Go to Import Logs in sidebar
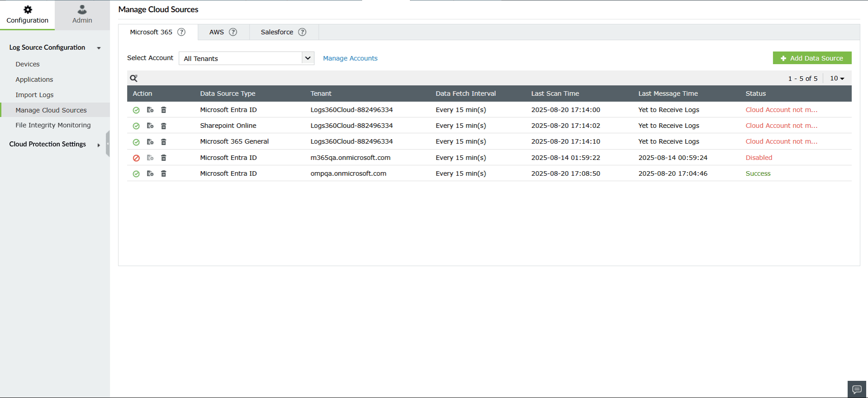Viewport: 868px width, 398px height. pyautogui.click(x=34, y=95)
